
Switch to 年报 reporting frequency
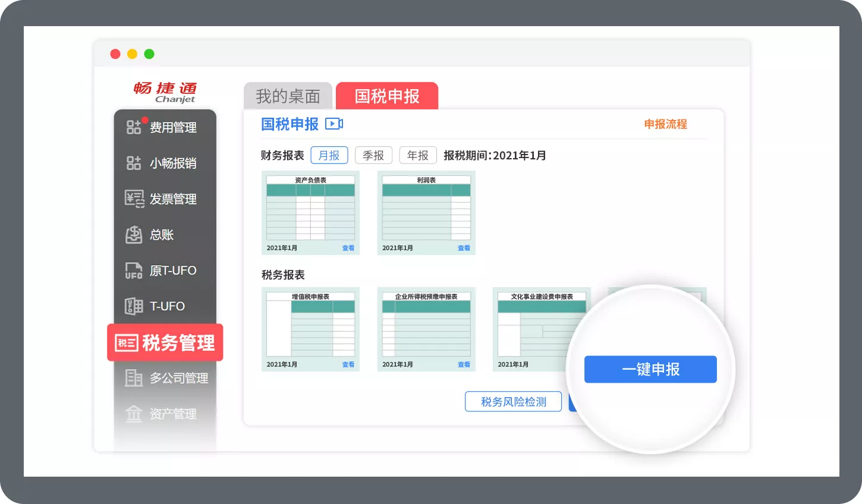point(417,155)
